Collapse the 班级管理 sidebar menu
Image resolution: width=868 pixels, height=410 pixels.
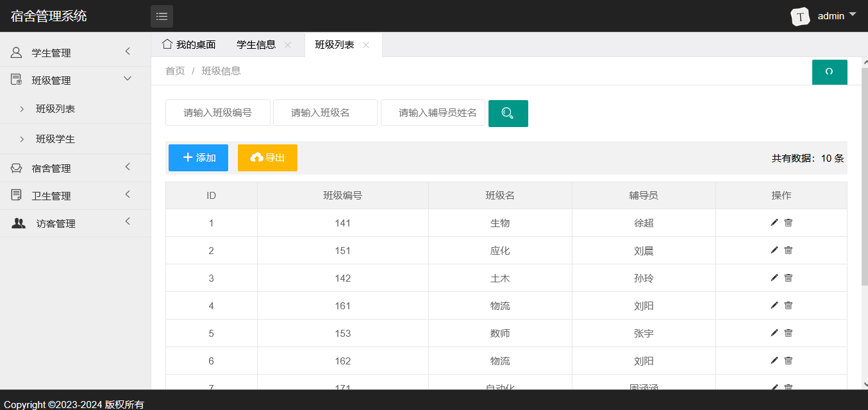[x=75, y=80]
